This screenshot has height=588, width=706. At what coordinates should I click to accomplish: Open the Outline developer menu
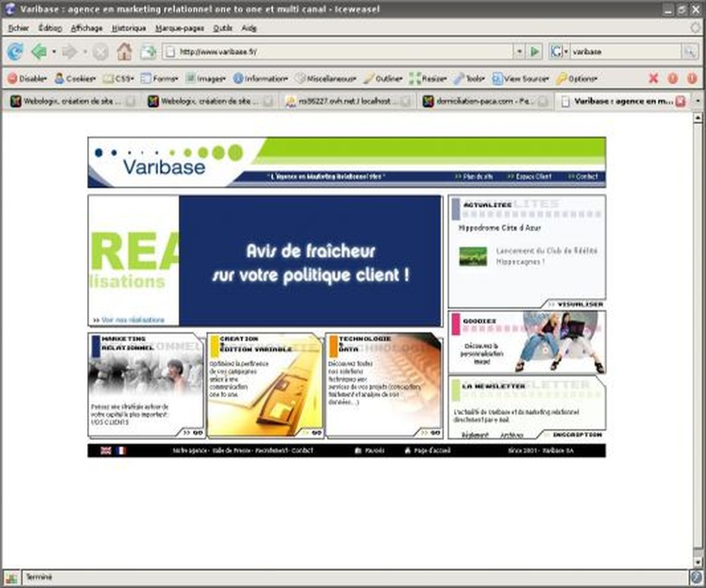point(383,78)
